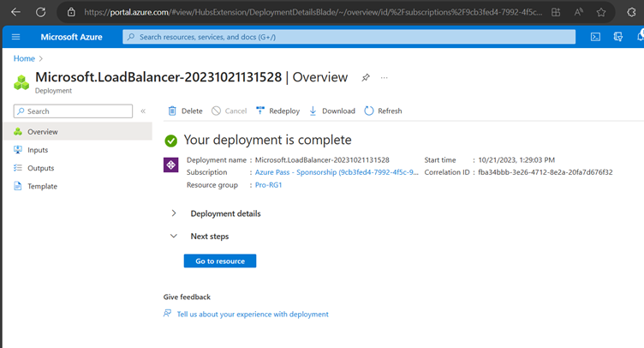Click the 'Give feedback' heading text

[187, 297]
